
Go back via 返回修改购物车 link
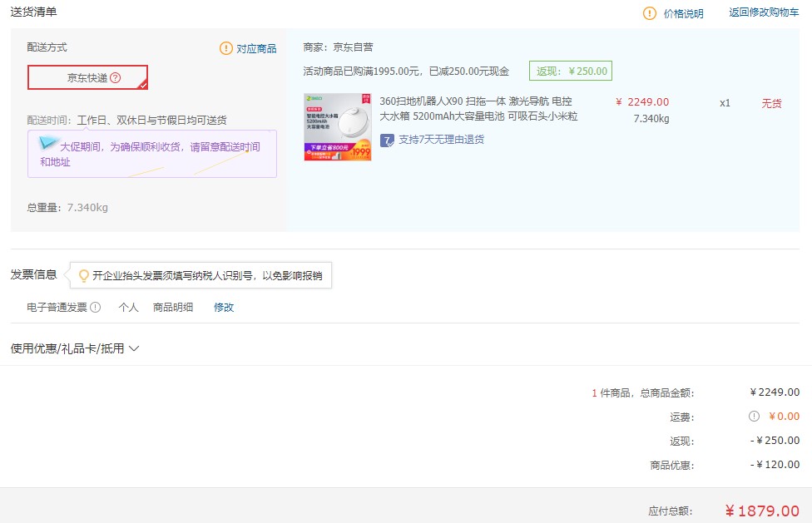tap(764, 12)
